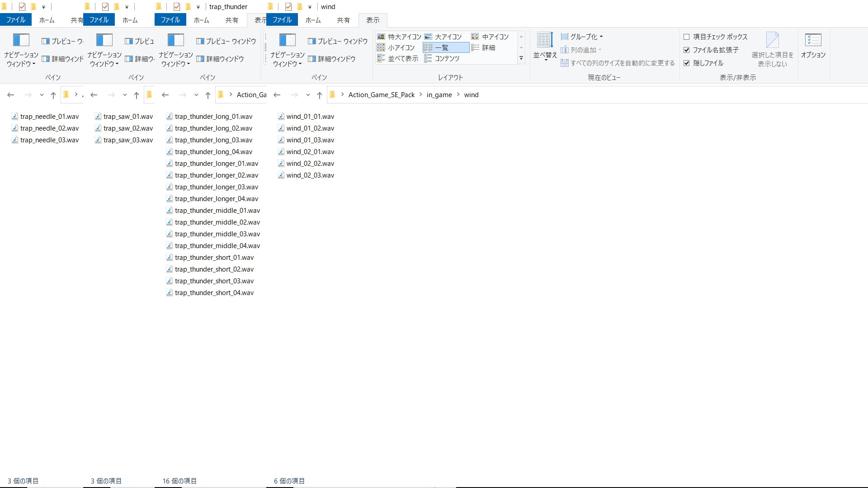Viewport: 868px width, 488px height.
Task: Open recent locations dropdown in wind window
Action: click(x=308, y=95)
